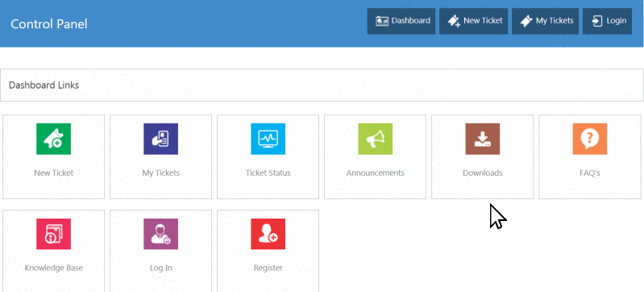Viewport: 644px width, 292px height.
Task: Click the My Tickets tile label
Action: coord(160,173)
